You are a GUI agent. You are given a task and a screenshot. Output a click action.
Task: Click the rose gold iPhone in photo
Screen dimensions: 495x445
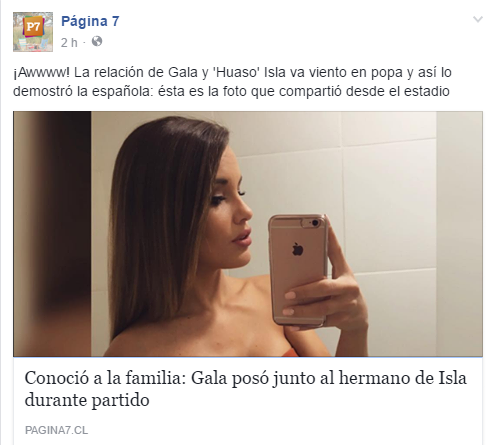point(299,270)
